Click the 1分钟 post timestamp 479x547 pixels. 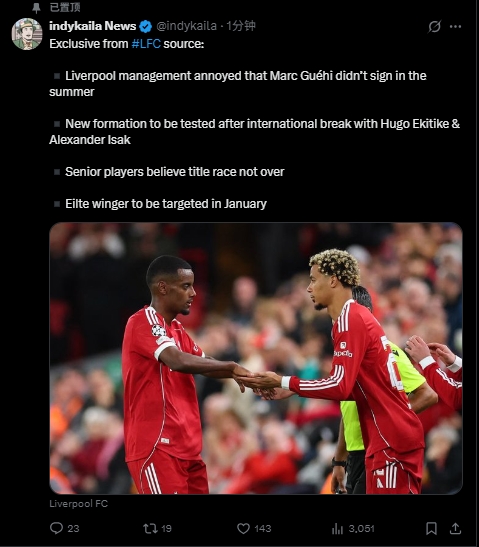pos(241,26)
